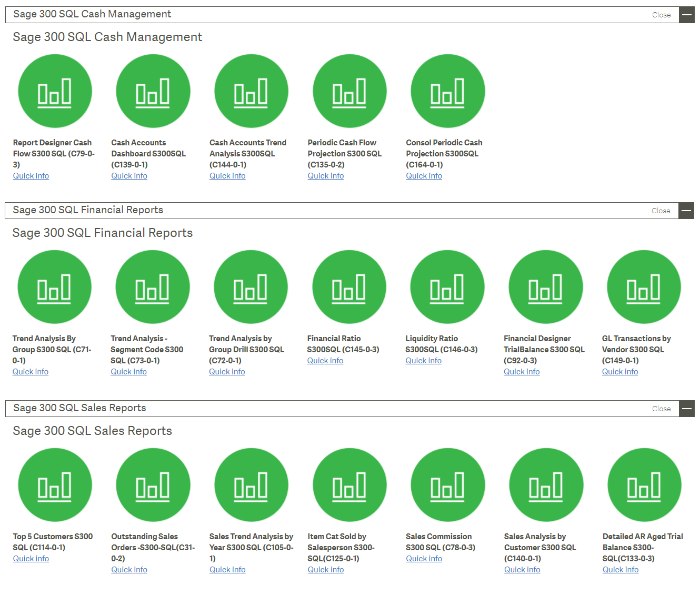Click Quick info under Outstanding Sales Orders
700x595 pixels.
pos(129,570)
